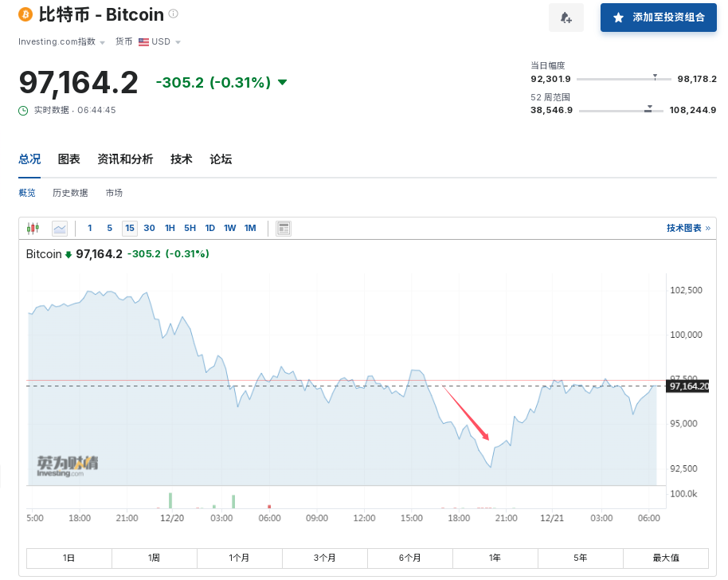This screenshot has height=580, width=728.
Task: Select the 1个月 time range button
Action: pos(239,558)
